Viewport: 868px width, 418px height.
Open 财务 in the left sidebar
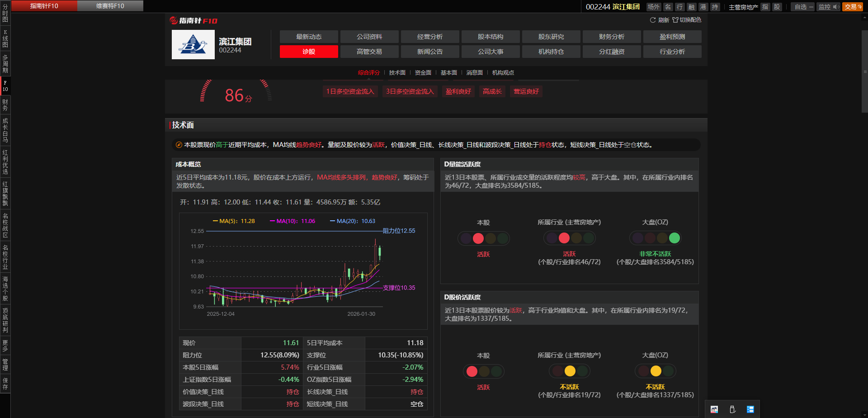coord(5,105)
